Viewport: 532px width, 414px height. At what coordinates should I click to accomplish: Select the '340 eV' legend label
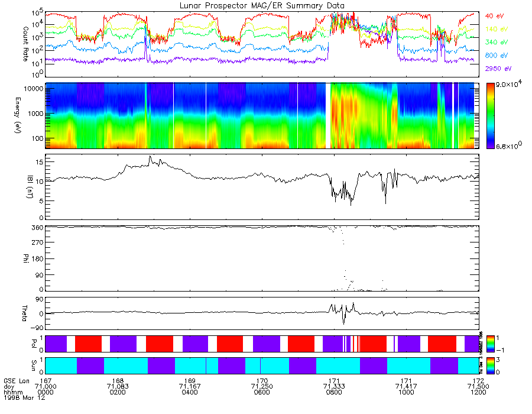point(497,42)
